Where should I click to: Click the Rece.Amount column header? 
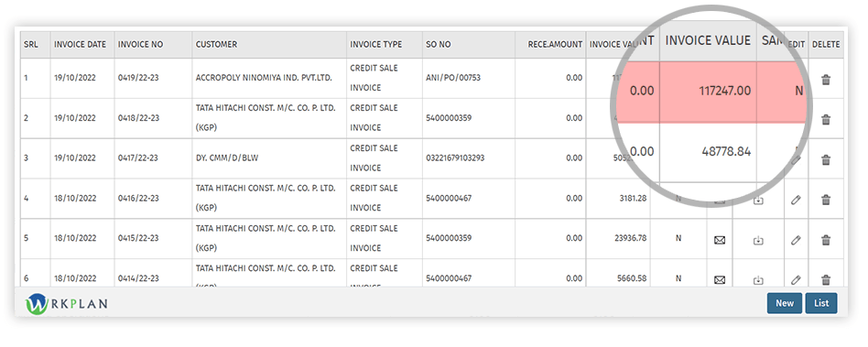point(555,44)
